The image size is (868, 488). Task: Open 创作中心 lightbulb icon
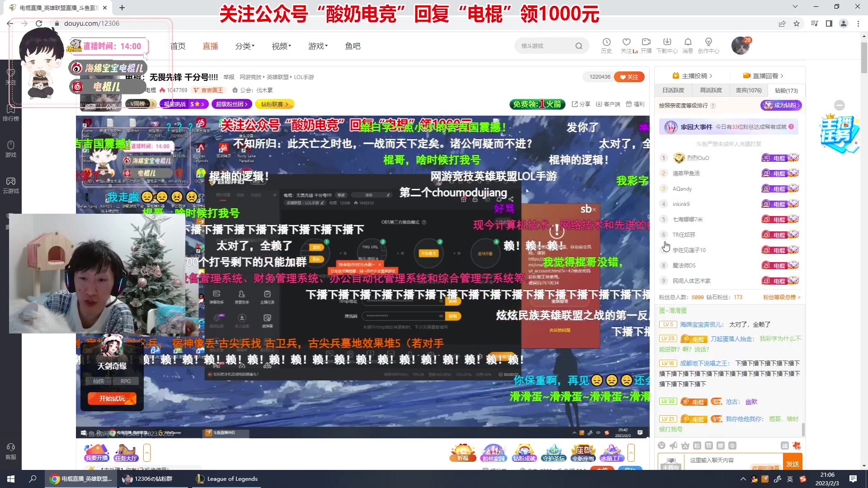point(708,46)
